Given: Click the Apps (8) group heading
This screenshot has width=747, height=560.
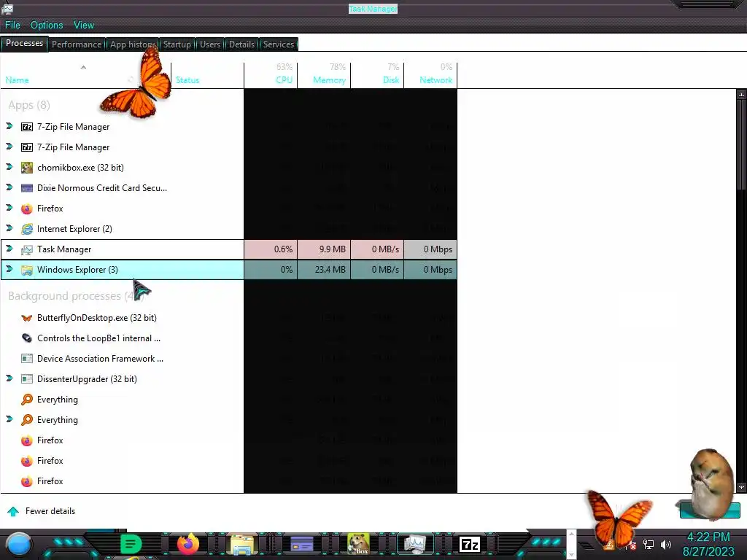Looking at the screenshot, I should (x=28, y=105).
